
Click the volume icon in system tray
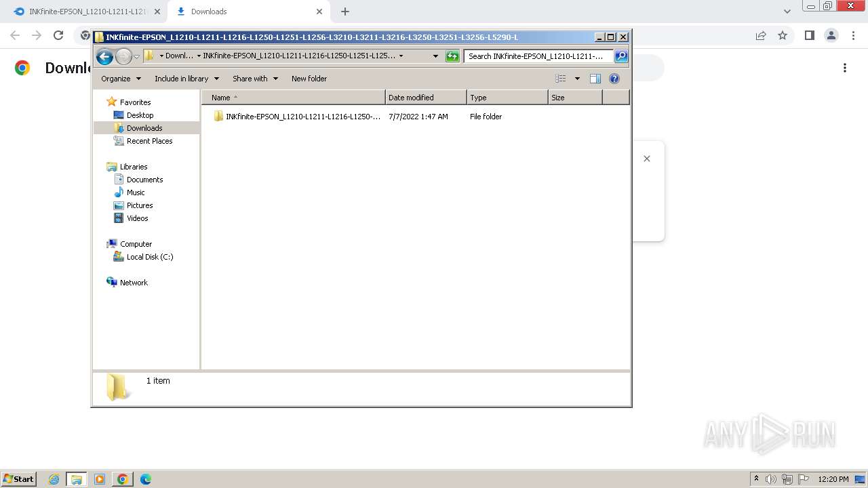point(771,479)
